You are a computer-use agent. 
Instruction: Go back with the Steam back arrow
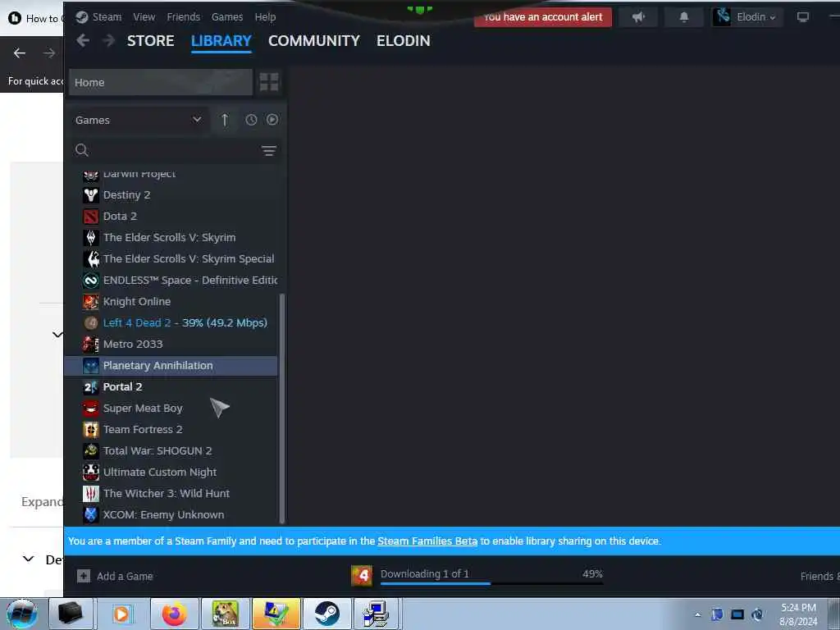(83, 40)
